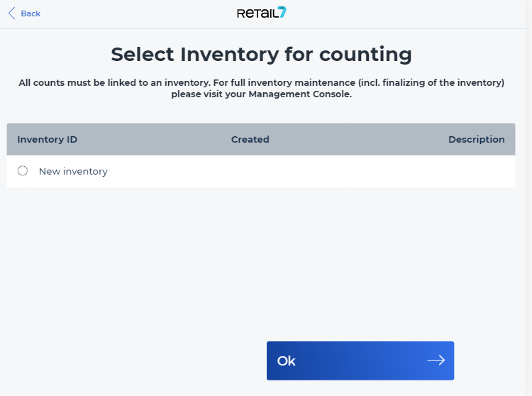Click the empty Description cell of New inventory
Screen dimensions: 532x396
431,171
